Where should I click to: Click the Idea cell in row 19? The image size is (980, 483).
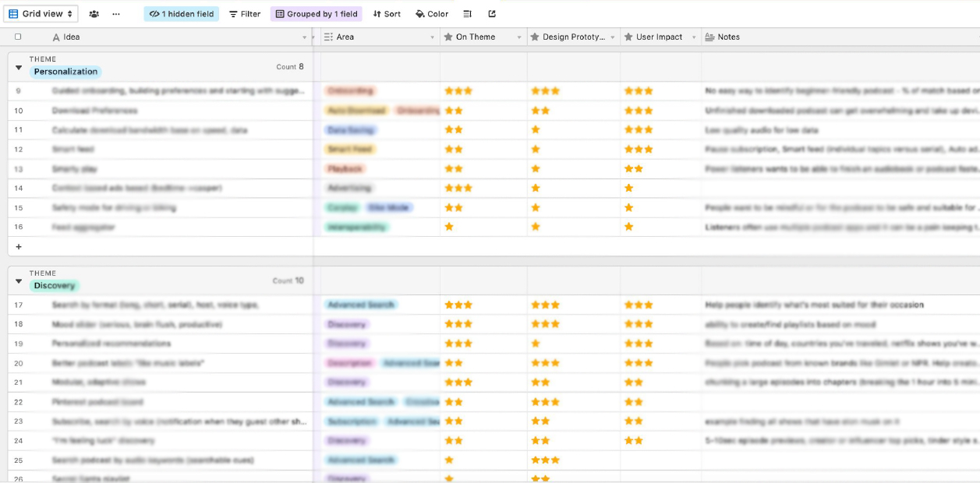coord(182,344)
